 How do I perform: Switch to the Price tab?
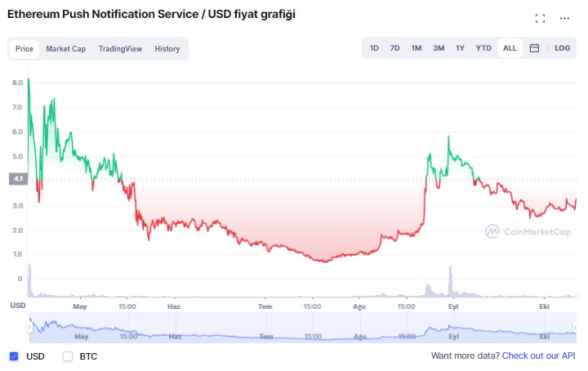pyautogui.click(x=24, y=49)
